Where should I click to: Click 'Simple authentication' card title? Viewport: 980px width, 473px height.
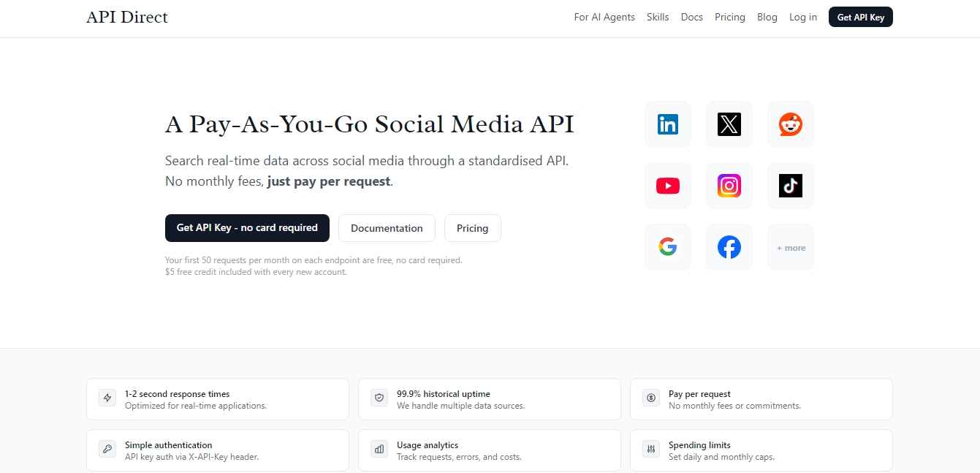pos(169,445)
